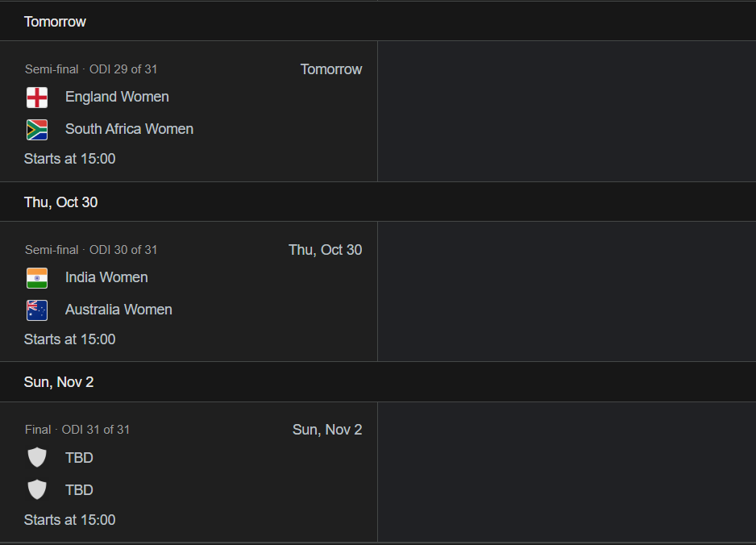Click England match 'Starts at 15:00' text
This screenshot has height=545, width=756.
click(69, 159)
